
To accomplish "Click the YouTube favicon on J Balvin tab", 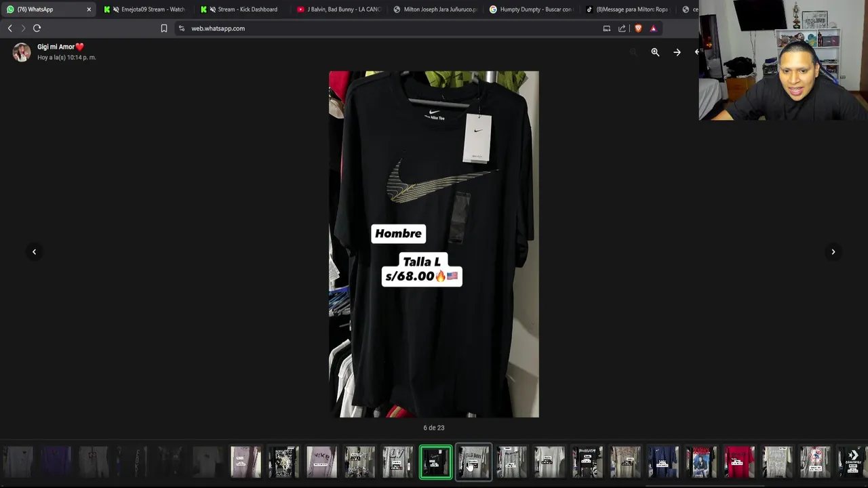I will (301, 9).
